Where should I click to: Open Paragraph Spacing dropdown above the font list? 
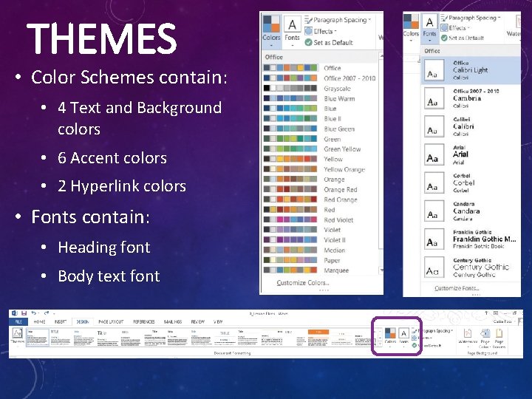point(471,18)
